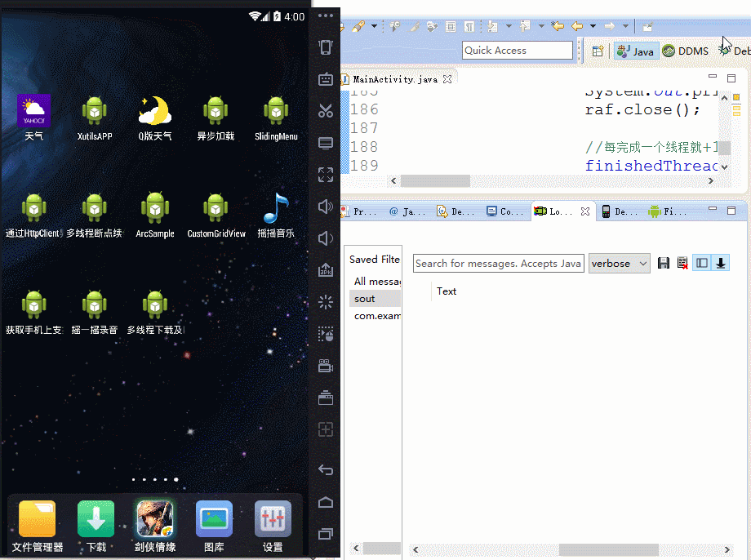This screenshot has height=560, width=751.
Task: Raise the emulator volume
Action: click(x=326, y=207)
